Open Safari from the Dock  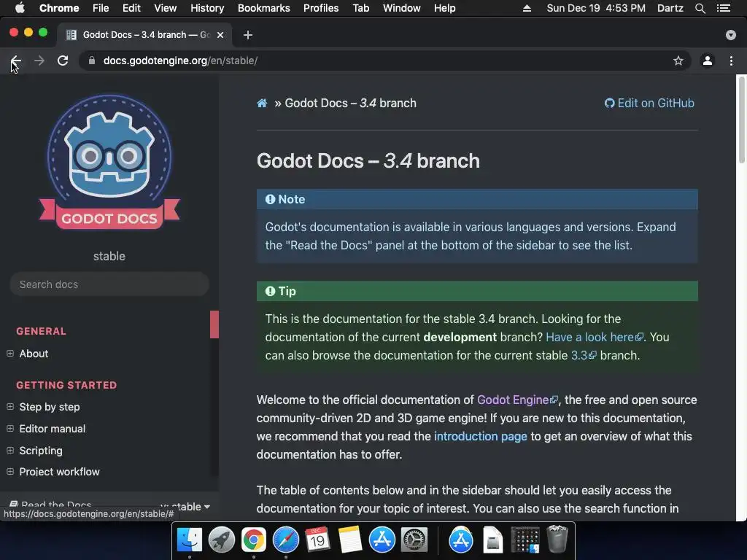(x=286, y=540)
